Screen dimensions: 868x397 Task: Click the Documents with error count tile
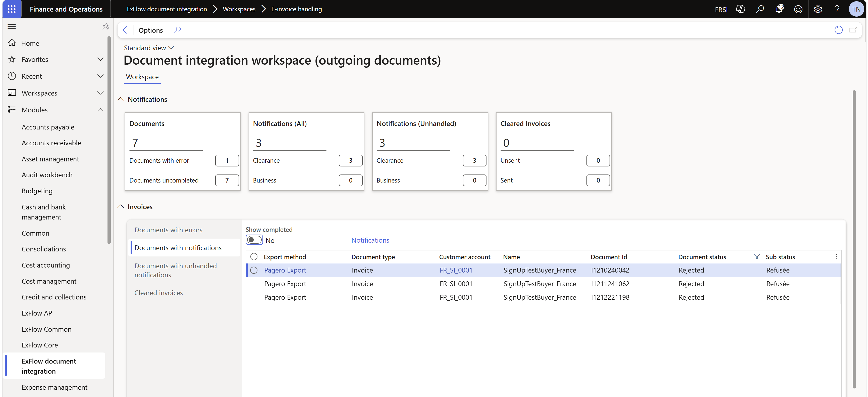pyautogui.click(x=227, y=161)
